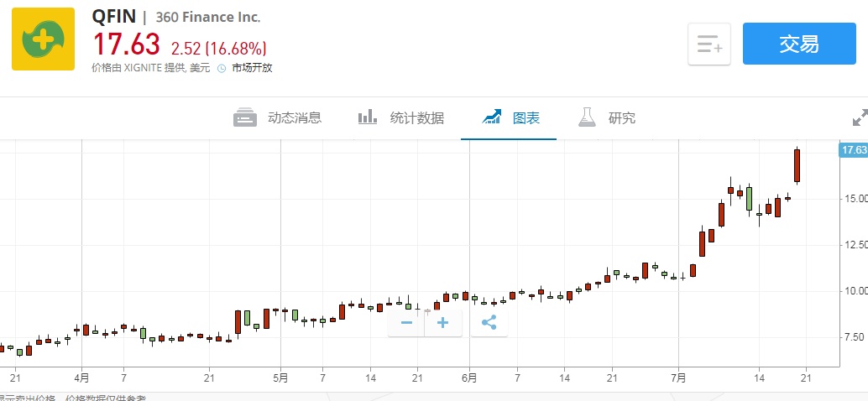Zoom in the chart with plus button

443,322
